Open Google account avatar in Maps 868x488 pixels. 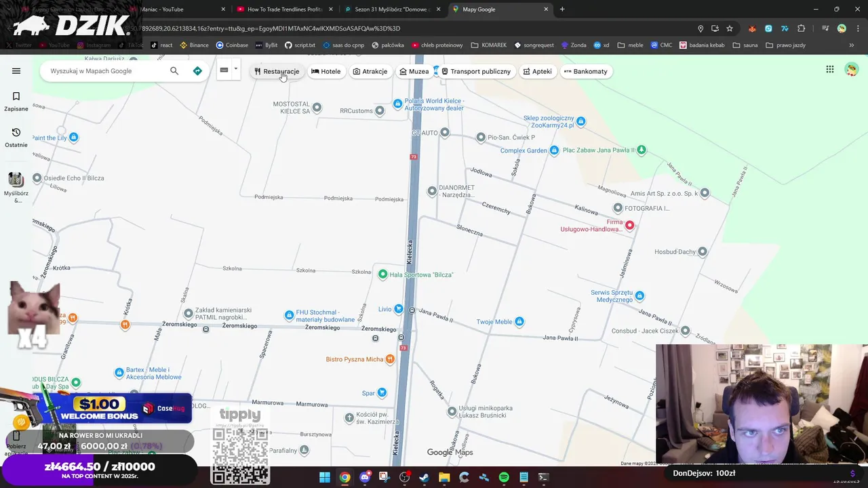tap(852, 69)
